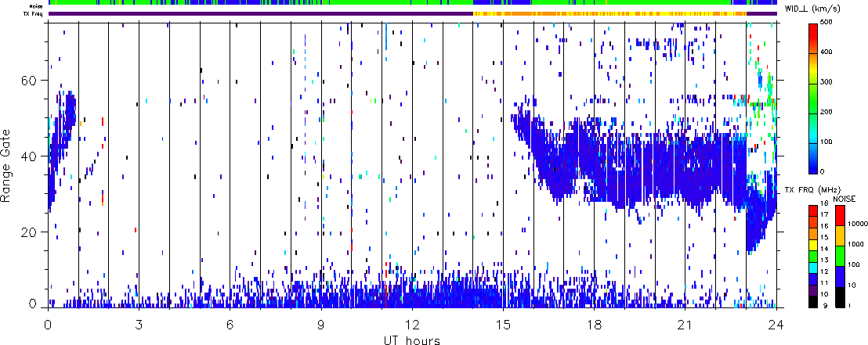Screen dimensions: 868x345
Task: Click the 'TX Freq' strip label at top left
Action: click(34, 13)
